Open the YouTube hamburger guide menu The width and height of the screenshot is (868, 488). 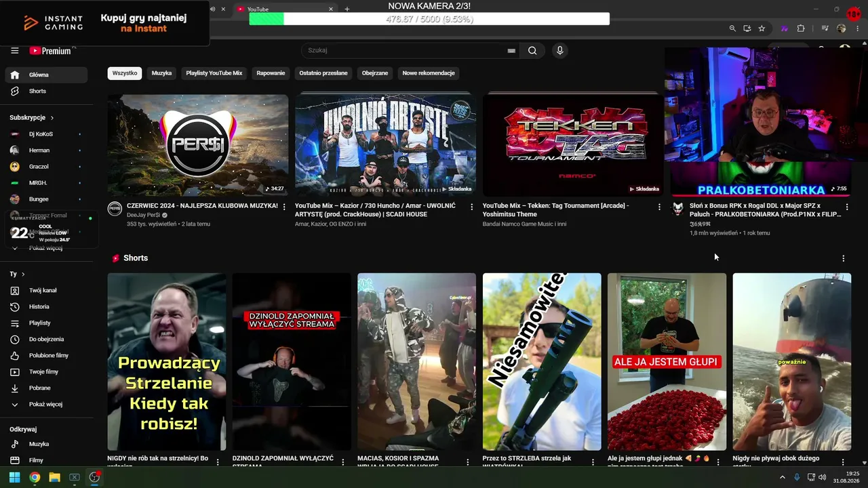click(14, 51)
